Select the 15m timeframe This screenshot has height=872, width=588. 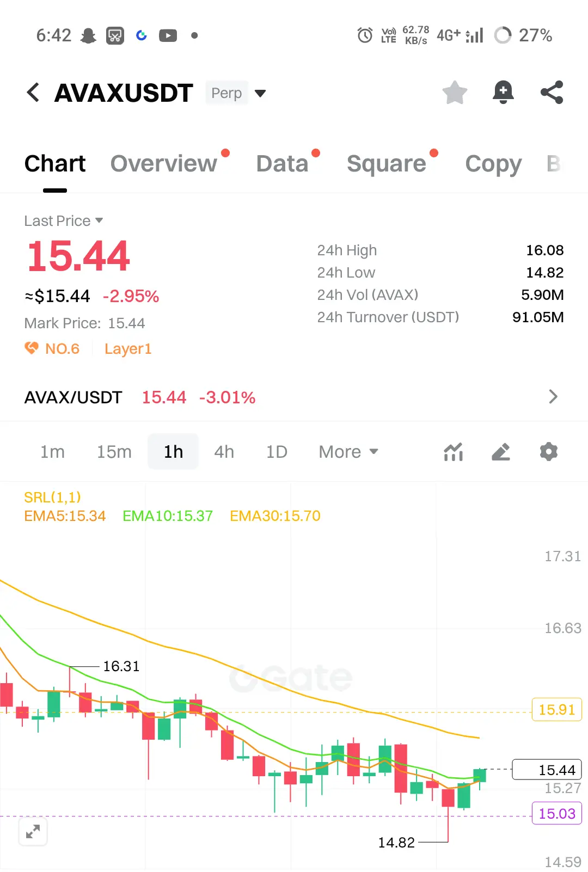point(114,452)
